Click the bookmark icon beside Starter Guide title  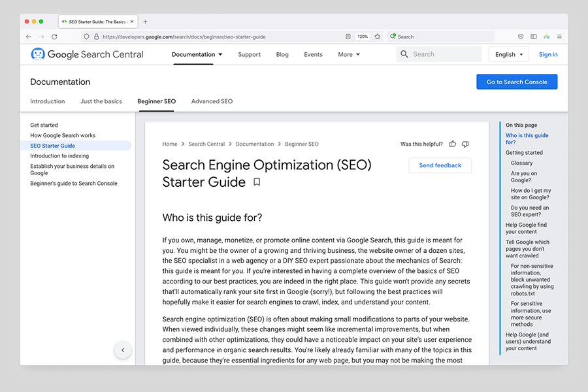257,182
